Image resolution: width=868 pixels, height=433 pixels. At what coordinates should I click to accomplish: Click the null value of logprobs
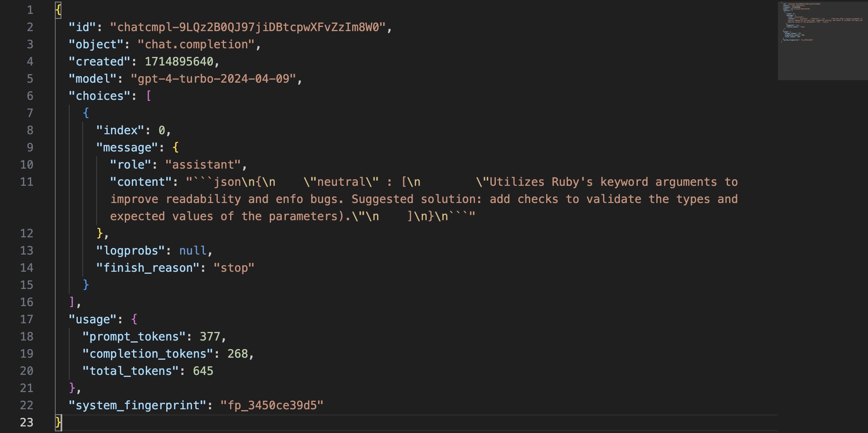(193, 250)
